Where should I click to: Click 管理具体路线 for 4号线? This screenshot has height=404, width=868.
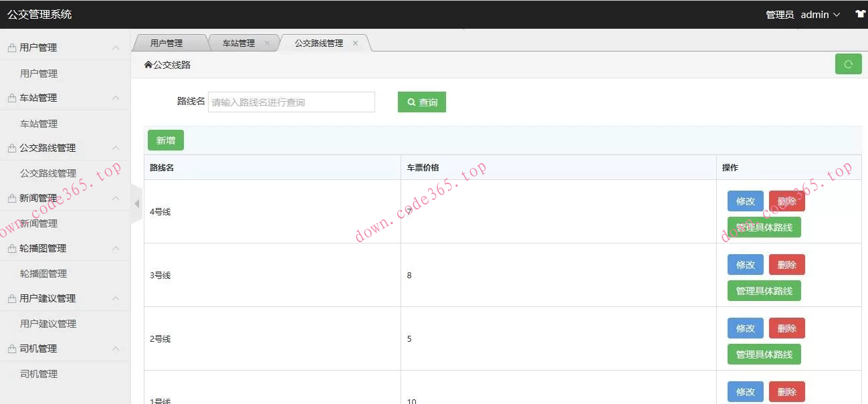[764, 227]
